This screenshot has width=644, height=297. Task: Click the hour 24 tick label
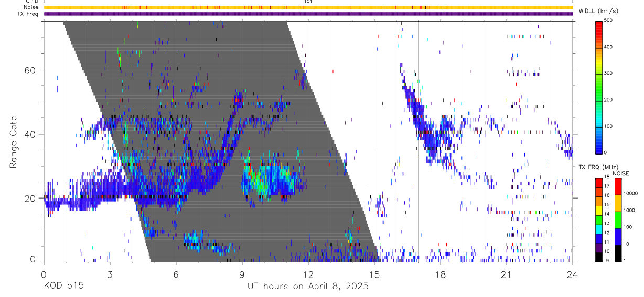point(572,274)
